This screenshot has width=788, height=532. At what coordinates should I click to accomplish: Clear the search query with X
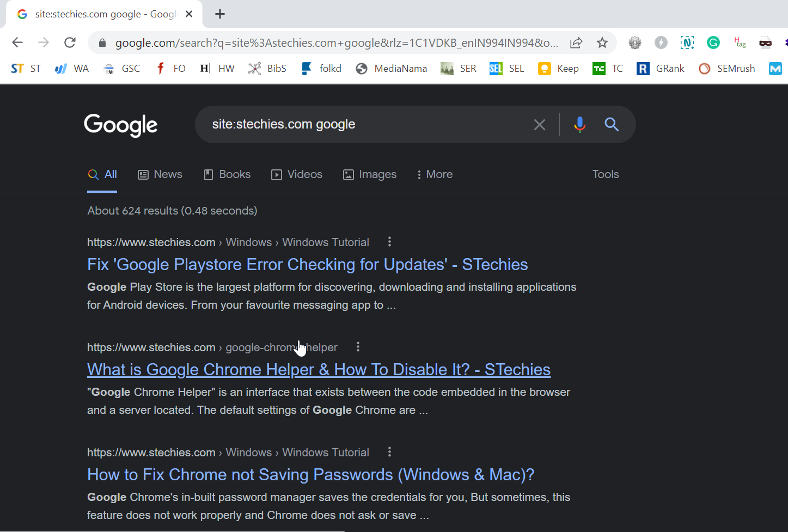click(x=540, y=125)
